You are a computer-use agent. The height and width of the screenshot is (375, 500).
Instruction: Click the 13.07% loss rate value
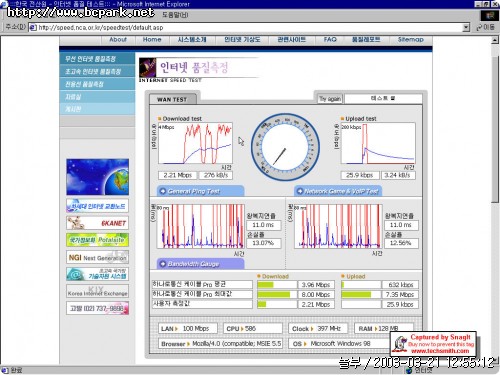tap(263, 243)
